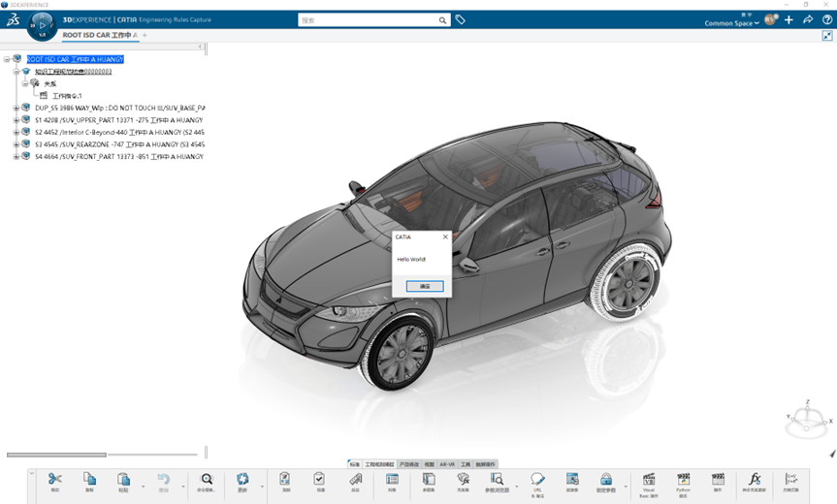This screenshot has width=837, height=504.
Task: Select the ROOT ISD CAR document tab
Action: 100,35
